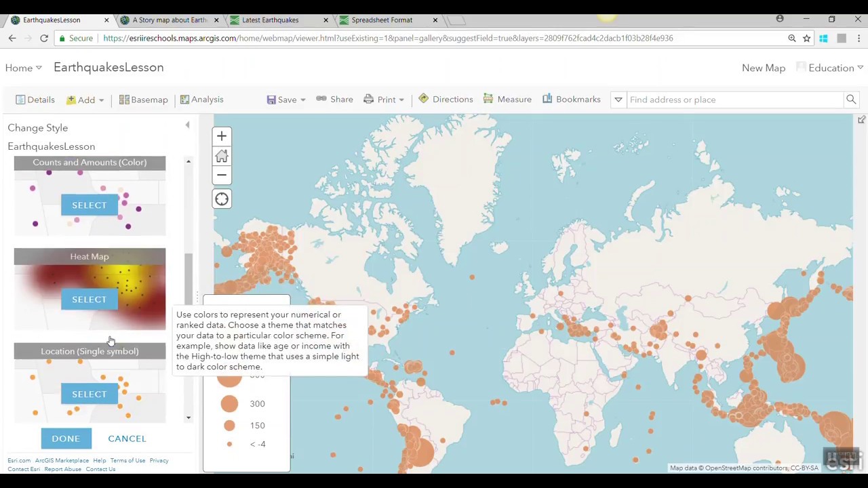This screenshot has width=868, height=488.
Task: Open Directions
Action: tap(446, 100)
